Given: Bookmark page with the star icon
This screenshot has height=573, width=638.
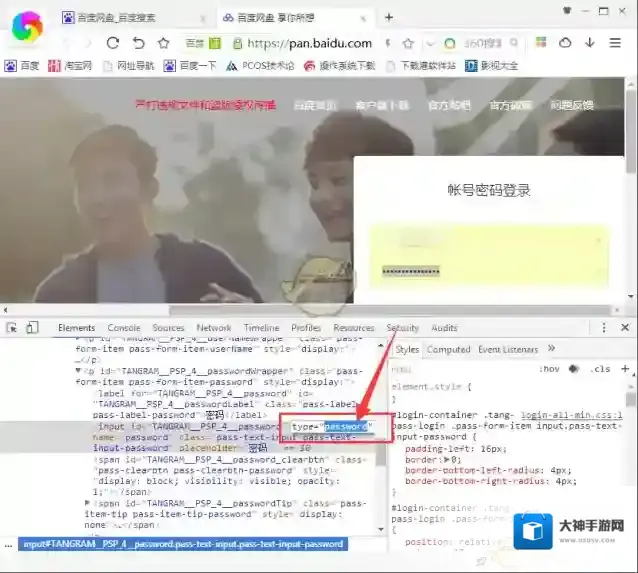Looking at the screenshot, I should [408, 43].
